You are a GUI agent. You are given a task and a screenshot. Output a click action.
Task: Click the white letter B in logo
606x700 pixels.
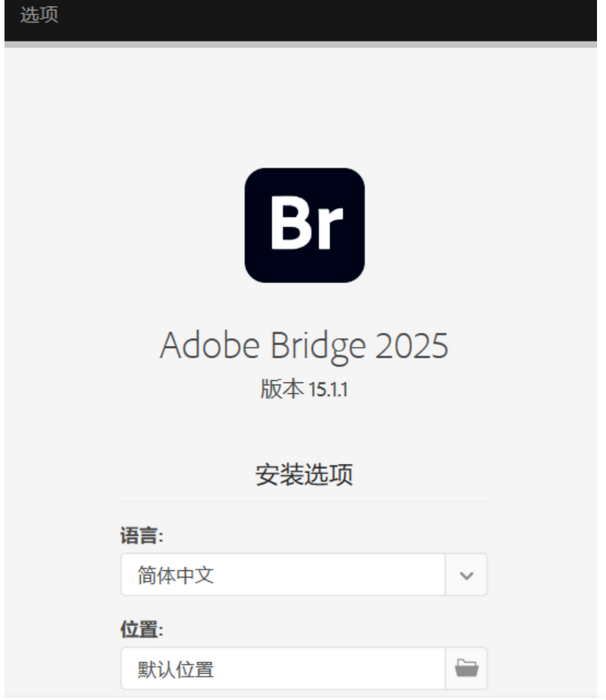click(290, 223)
